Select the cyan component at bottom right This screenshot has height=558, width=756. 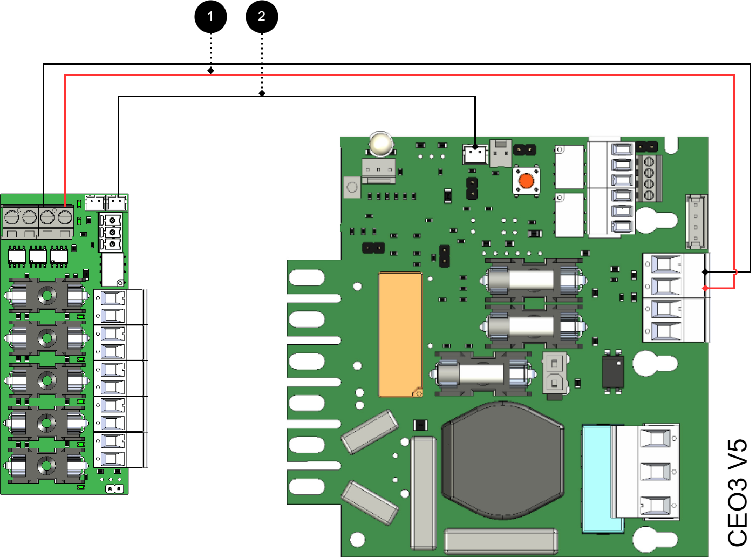click(x=596, y=478)
